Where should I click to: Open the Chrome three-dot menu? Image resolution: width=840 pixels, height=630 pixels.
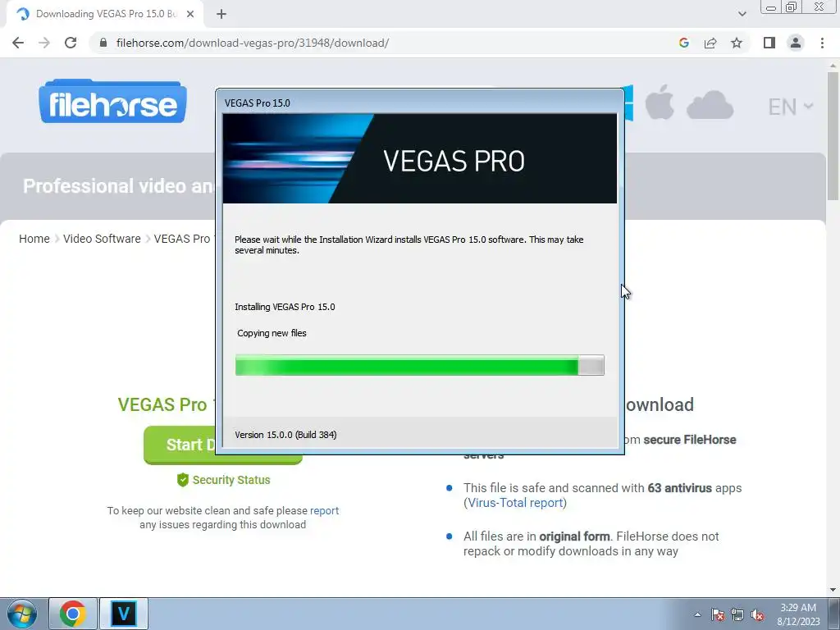(x=822, y=43)
